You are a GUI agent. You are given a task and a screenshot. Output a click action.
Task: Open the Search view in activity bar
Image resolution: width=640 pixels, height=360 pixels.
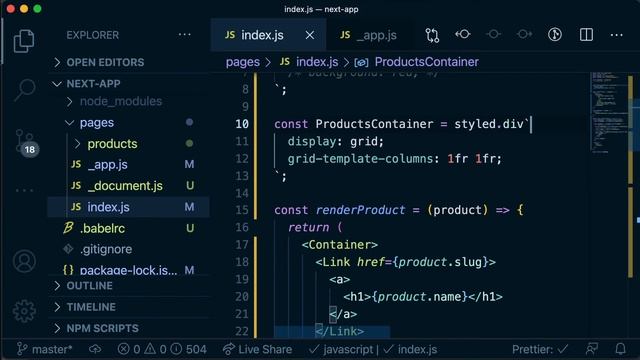point(24,89)
